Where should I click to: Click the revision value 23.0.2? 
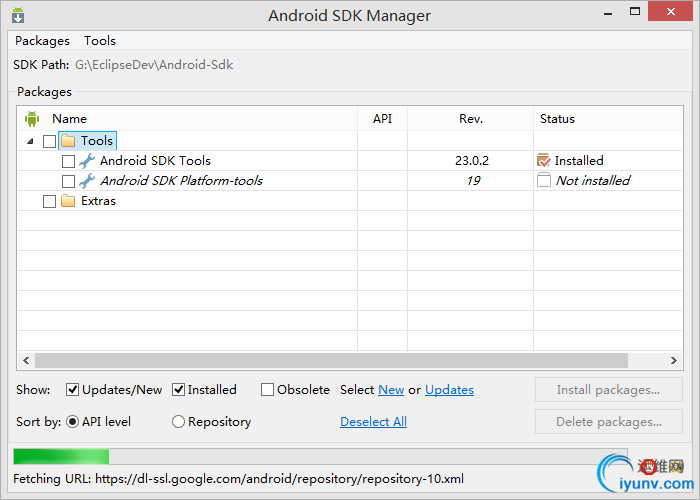pos(472,161)
